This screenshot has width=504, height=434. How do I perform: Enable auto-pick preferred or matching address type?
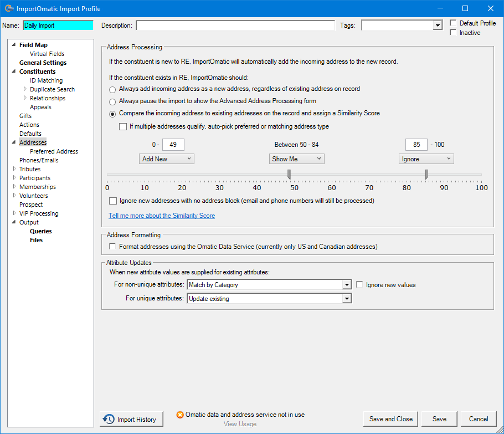click(x=123, y=126)
